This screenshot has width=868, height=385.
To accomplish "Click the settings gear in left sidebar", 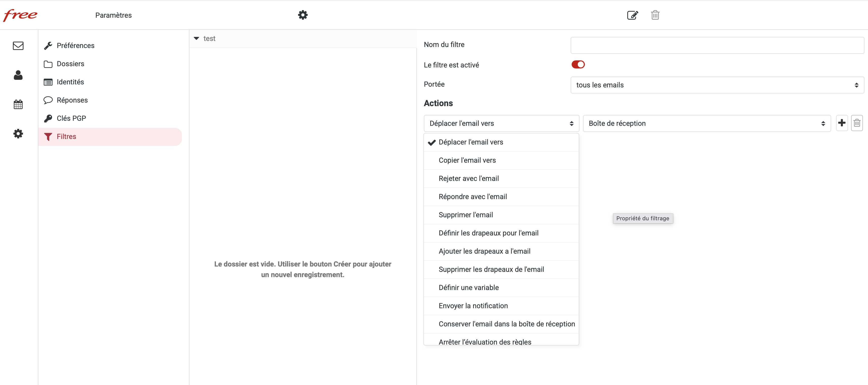I will 18,134.
